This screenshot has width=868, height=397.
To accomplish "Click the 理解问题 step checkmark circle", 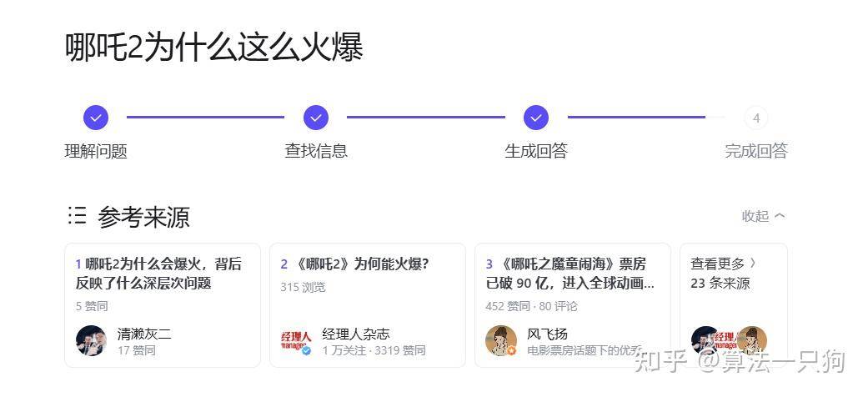I will pos(96,118).
